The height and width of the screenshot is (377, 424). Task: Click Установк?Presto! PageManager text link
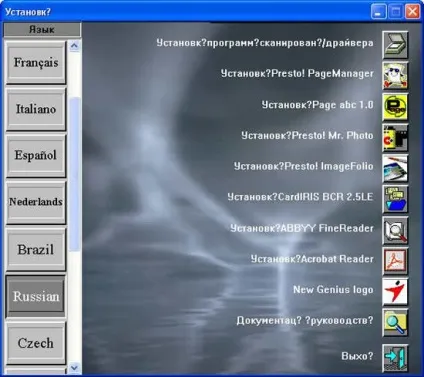coord(297,74)
